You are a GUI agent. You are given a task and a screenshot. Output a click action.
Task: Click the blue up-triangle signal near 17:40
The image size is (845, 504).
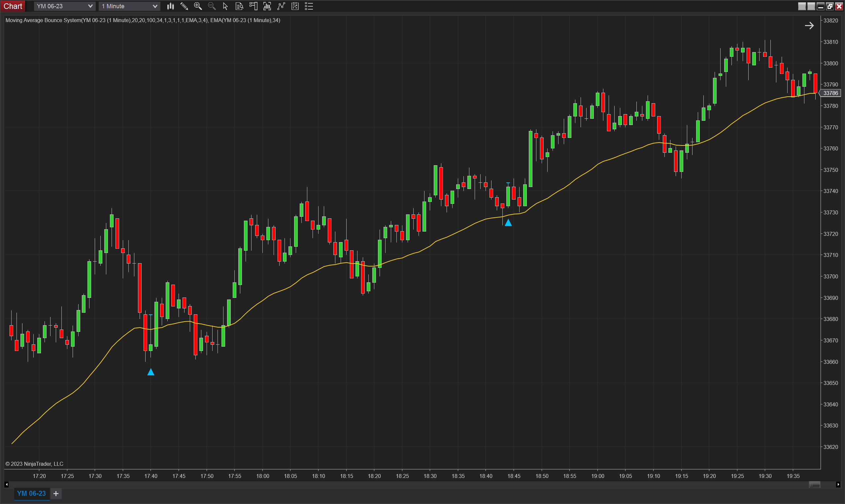pos(151,372)
